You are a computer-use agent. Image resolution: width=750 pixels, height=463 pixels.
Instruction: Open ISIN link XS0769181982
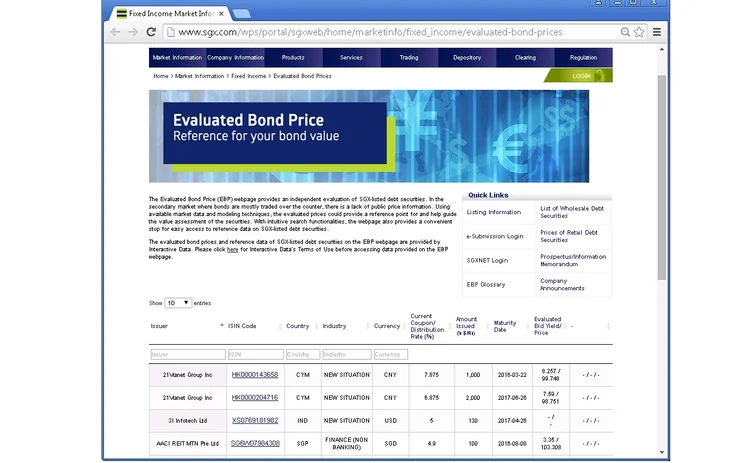(x=255, y=421)
